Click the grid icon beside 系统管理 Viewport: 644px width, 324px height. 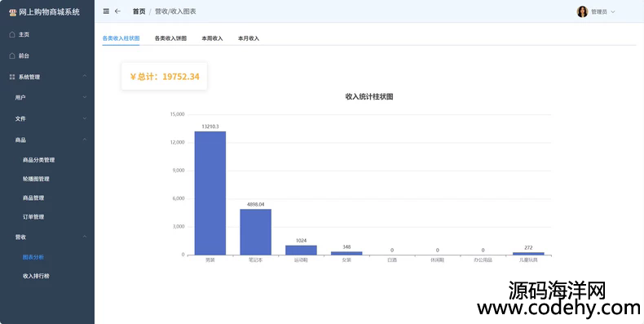point(12,77)
